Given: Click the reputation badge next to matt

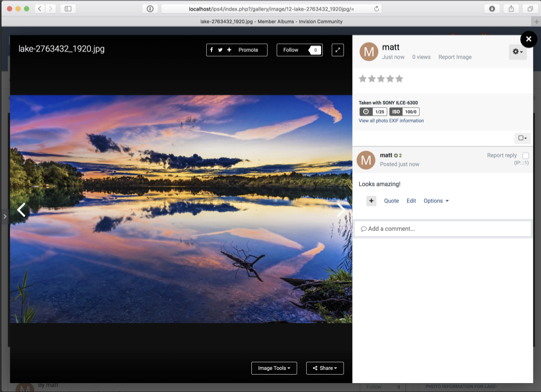Looking at the screenshot, I should (x=398, y=156).
